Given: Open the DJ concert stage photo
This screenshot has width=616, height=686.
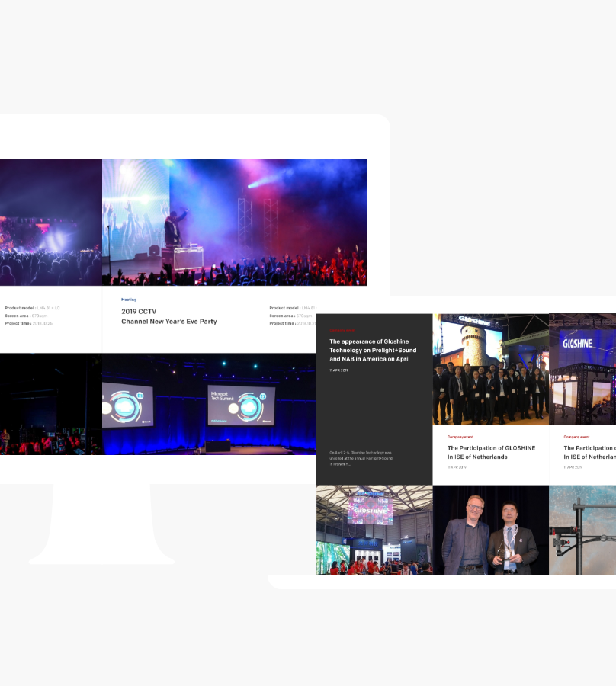Looking at the screenshot, I should click(x=234, y=223).
